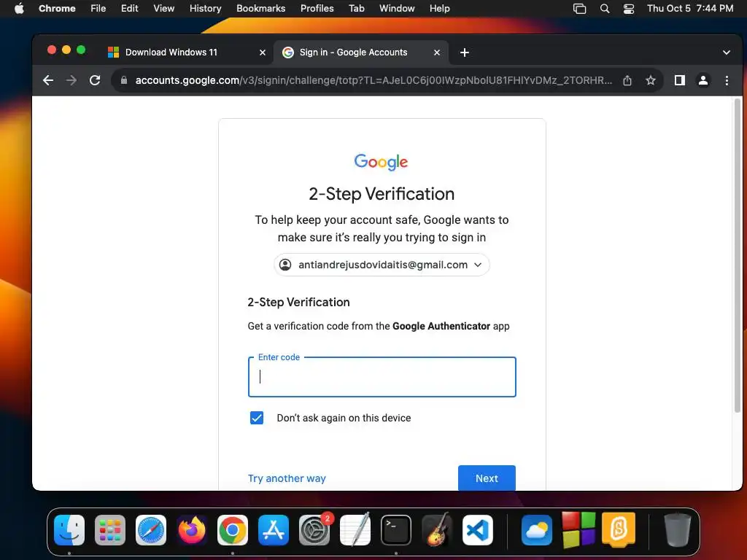Open Chrome's three-dot menu
The height and width of the screenshot is (560, 747).
(x=727, y=80)
